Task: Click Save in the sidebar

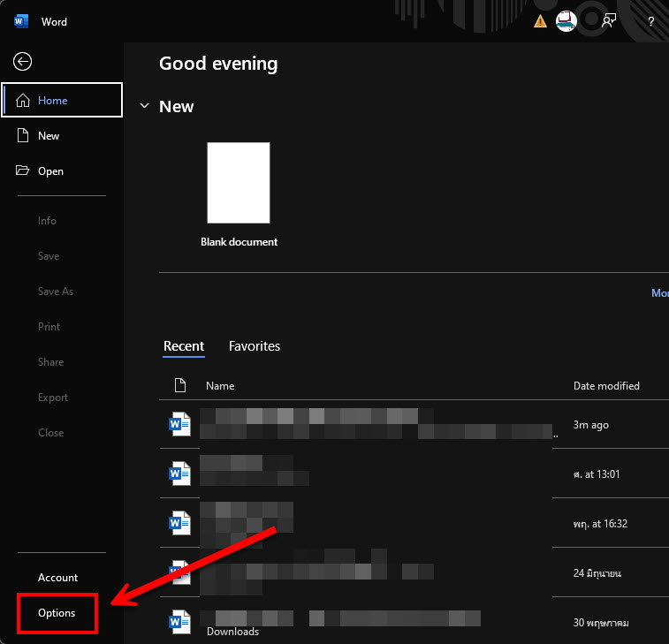Action: (49, 256)
